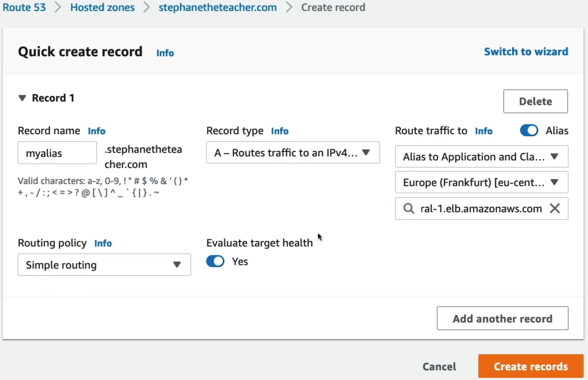
Task: Turn off the Alias toggle
Action: click(529, 130)
